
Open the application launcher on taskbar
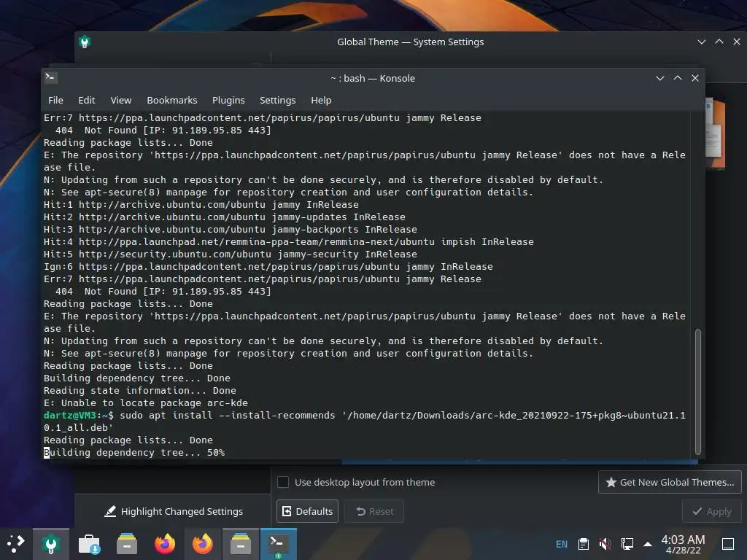coord(15,544)
